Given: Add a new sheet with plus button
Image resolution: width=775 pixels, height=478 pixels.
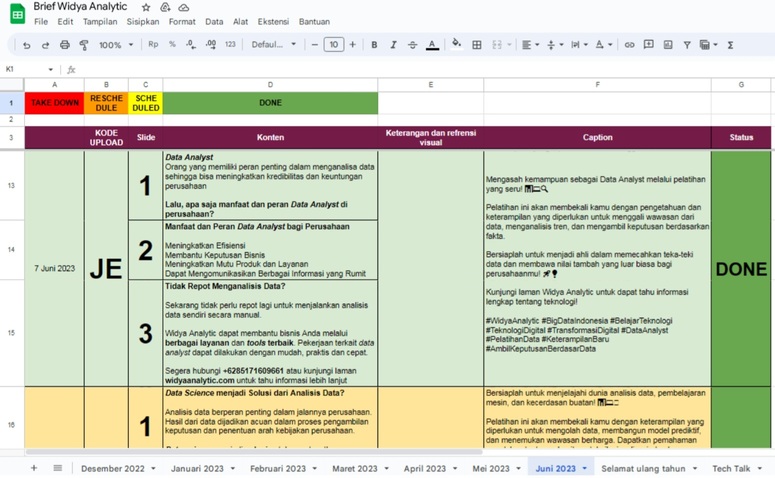Looking at the screenshot, I should (x=34, y=468).
